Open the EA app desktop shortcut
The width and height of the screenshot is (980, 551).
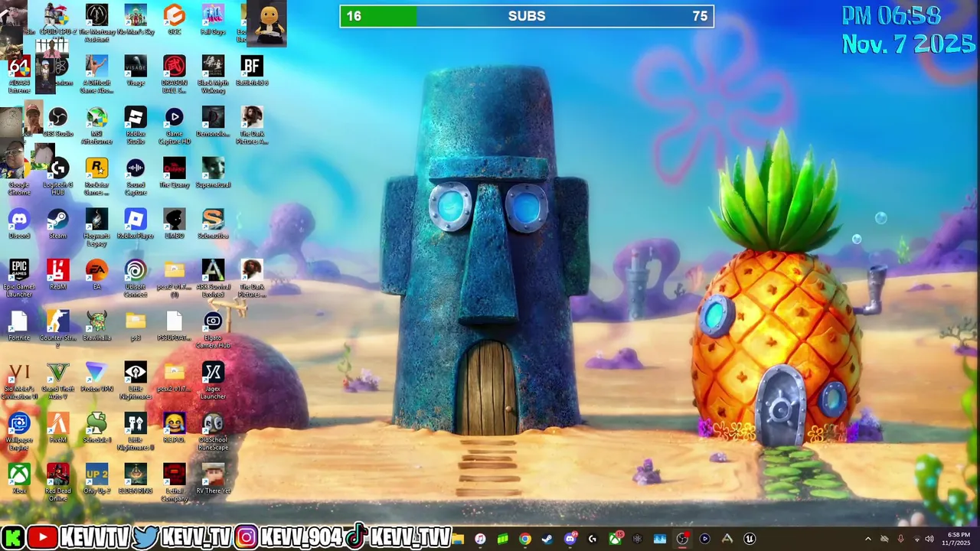96,275
